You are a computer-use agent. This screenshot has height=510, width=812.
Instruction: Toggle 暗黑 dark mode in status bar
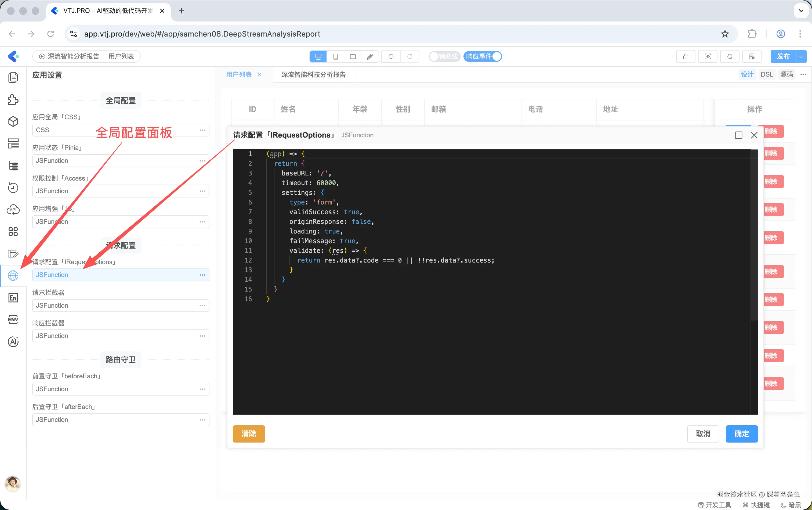(791, 505)
